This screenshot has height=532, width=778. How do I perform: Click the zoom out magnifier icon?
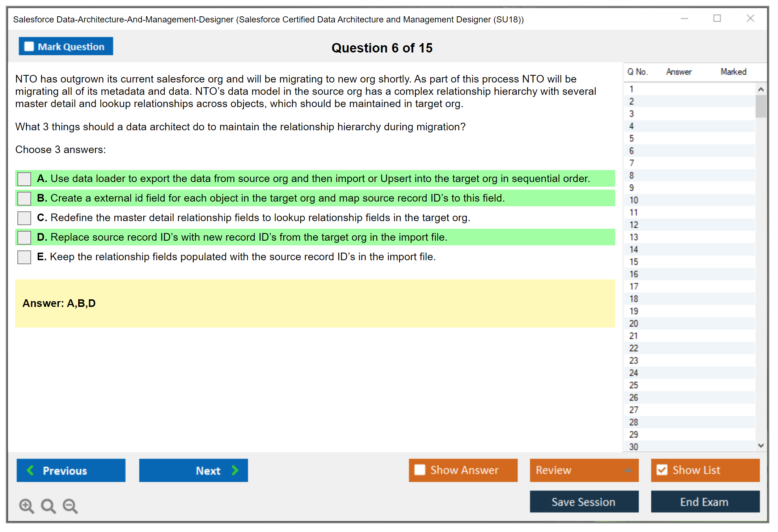click(70, 506)
